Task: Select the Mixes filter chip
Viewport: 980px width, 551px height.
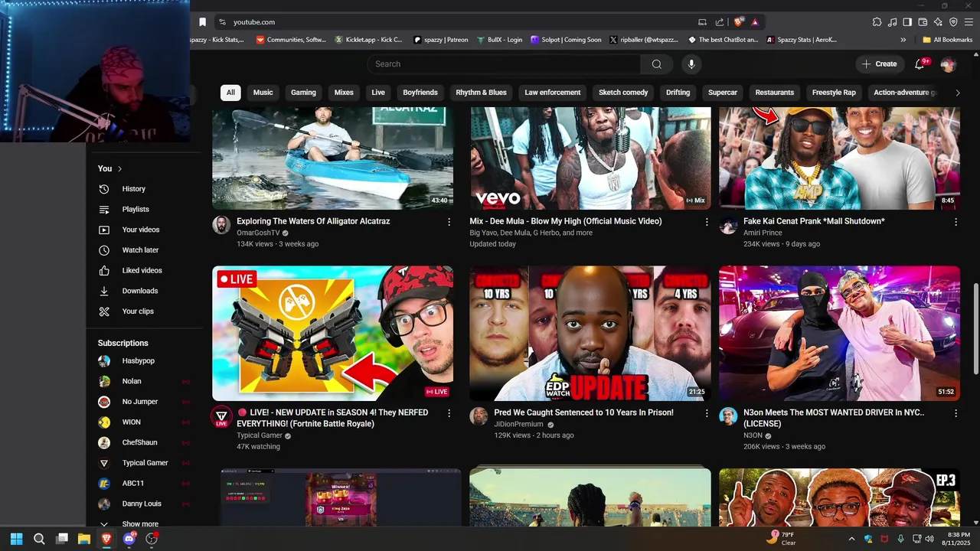Action: pos(344,93)
